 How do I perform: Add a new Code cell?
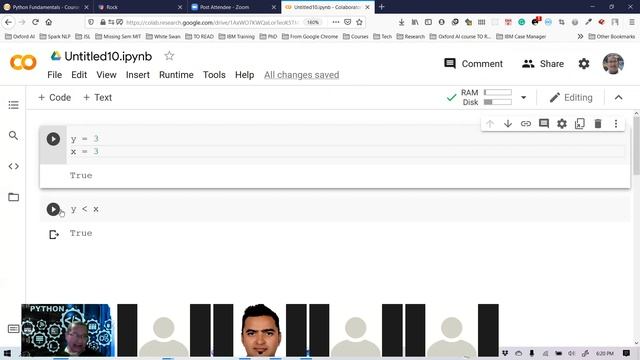pyautogui.click(x=54, y=98)
